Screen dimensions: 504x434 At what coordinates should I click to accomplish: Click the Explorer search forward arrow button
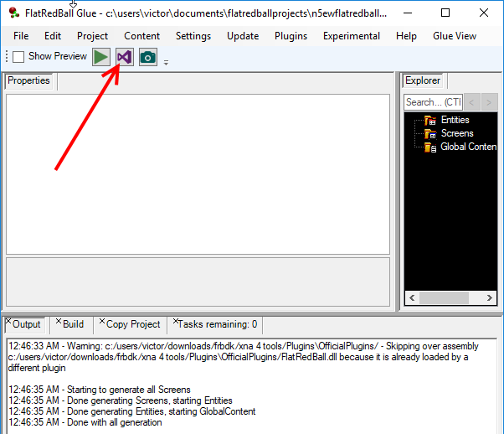click(x=489, y=102)
